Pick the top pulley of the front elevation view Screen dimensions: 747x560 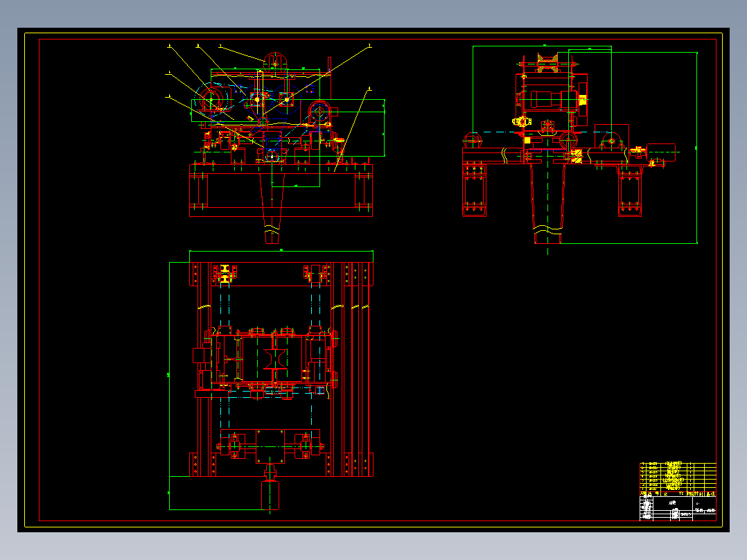(275, 62)
